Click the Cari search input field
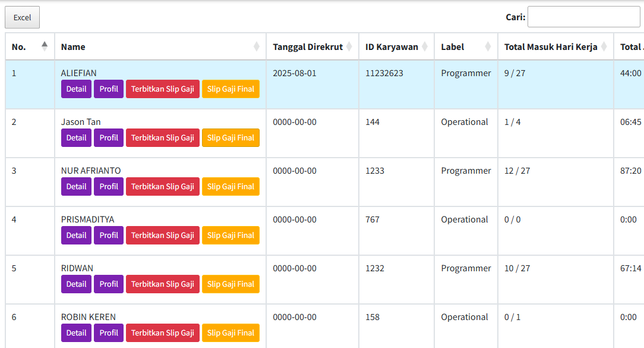The height and width of the screenshot is (348, 644). pyautogui.click(x=583, y=17)
